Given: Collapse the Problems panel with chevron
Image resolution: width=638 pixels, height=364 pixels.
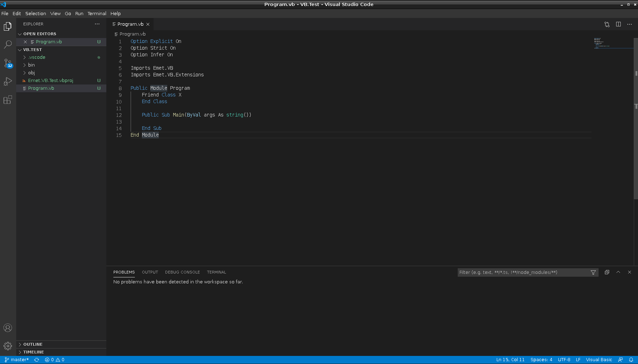Looking at the screenshot, I should (618, 272).
